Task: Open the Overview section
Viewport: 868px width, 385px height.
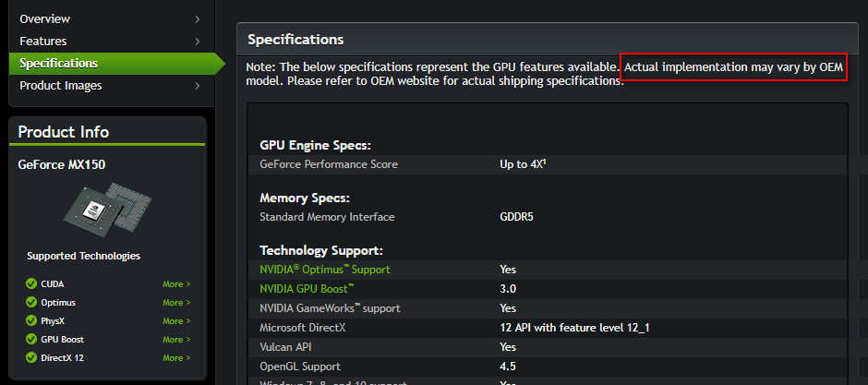Action: [x=44, y=19]
